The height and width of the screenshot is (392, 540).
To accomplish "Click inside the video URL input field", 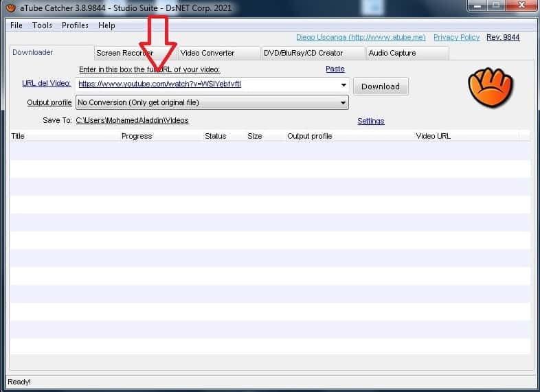I will (206, 85).
